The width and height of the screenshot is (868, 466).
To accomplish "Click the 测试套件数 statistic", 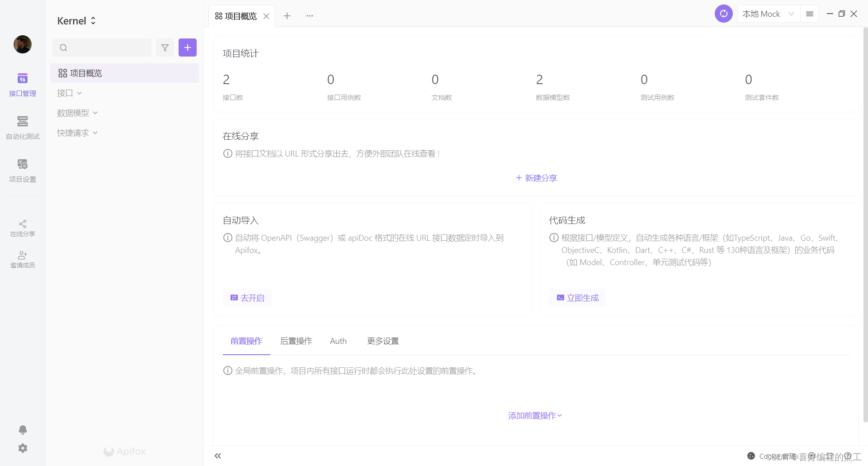I will 762,87.
